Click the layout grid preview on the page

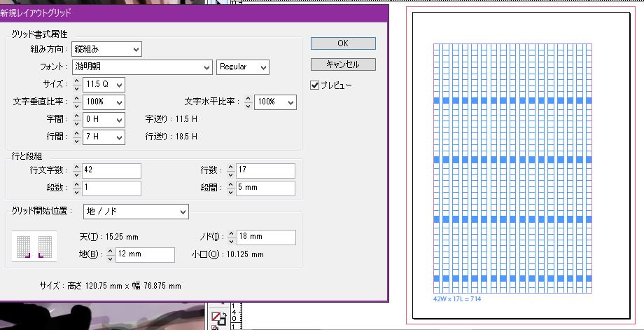point(512,168)
